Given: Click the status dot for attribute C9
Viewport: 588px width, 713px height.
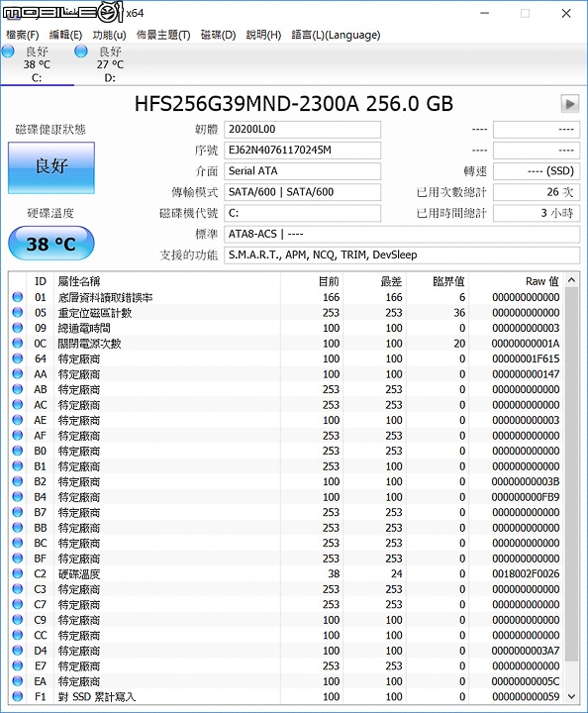Looking at the screenshot, I should pyautogui.click(x=18, y=620).
